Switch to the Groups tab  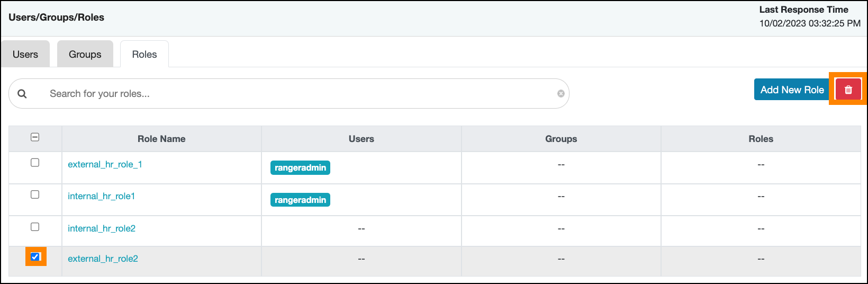pyautogui.click(x=85, y=55)
